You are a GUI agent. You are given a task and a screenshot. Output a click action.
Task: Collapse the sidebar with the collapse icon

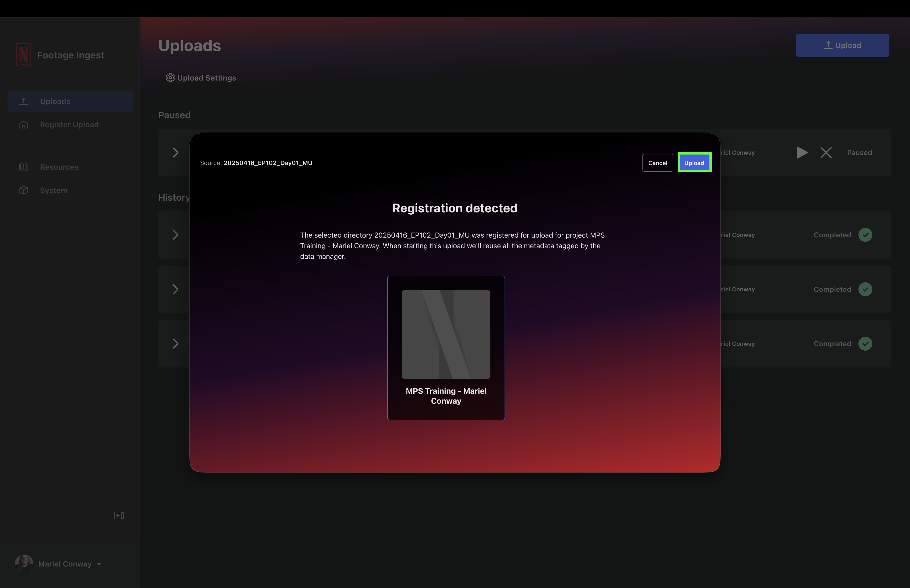pyautogui.click(x=119, y=515)
